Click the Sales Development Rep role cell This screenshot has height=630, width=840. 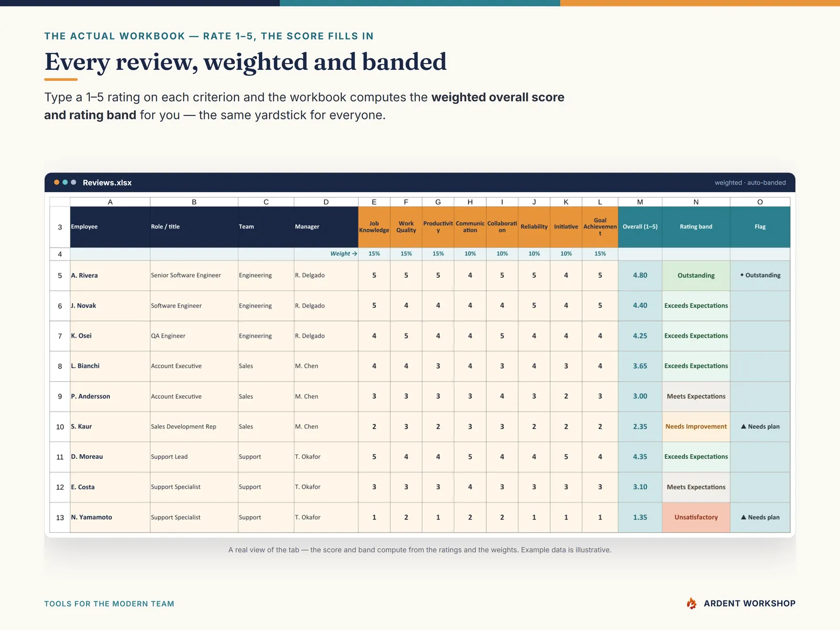tap(194, 427)
